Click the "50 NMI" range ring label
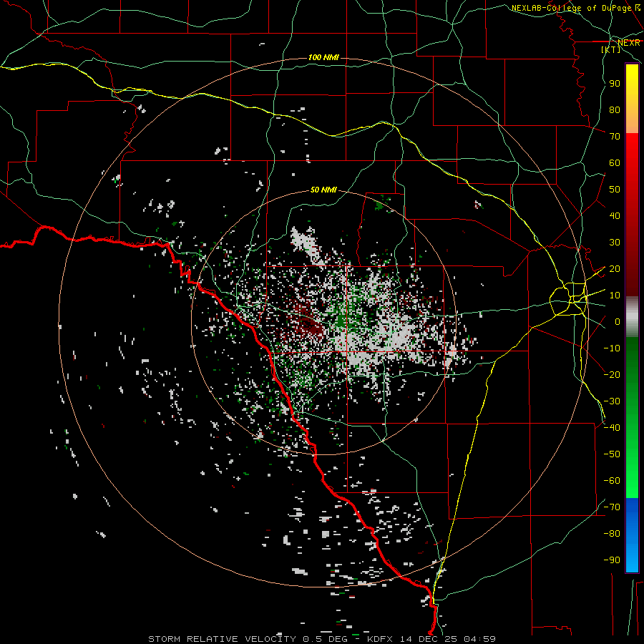 (x=323, y=190)
